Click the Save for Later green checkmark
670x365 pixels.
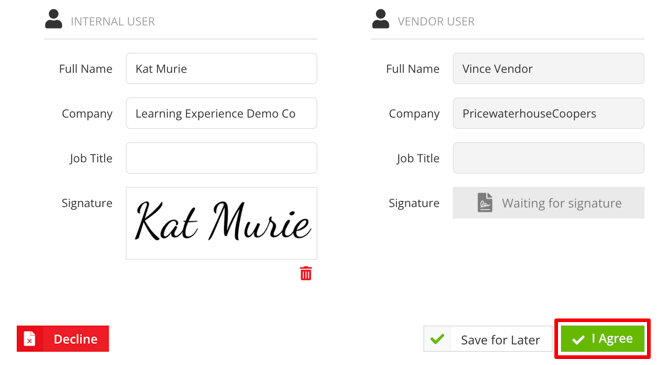pos(437,339)
